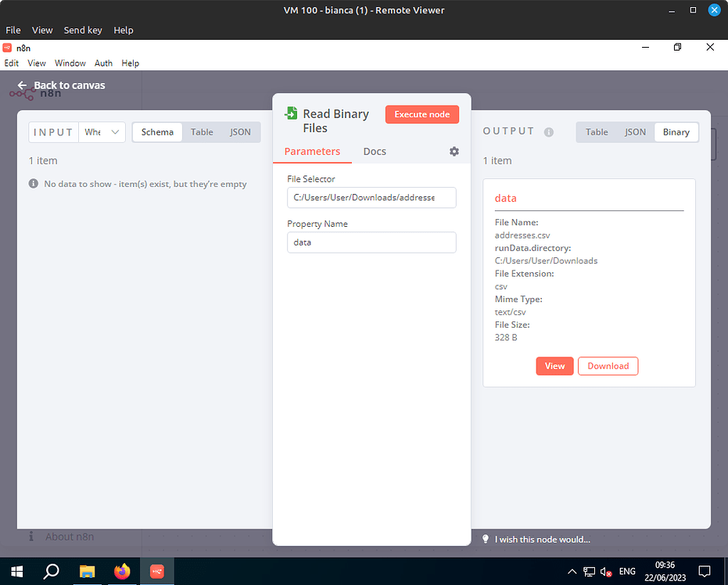Viewport: 728px width, 585px height.
Task: Open node settings via the gear icon
Action: click(x=454, y=151)
